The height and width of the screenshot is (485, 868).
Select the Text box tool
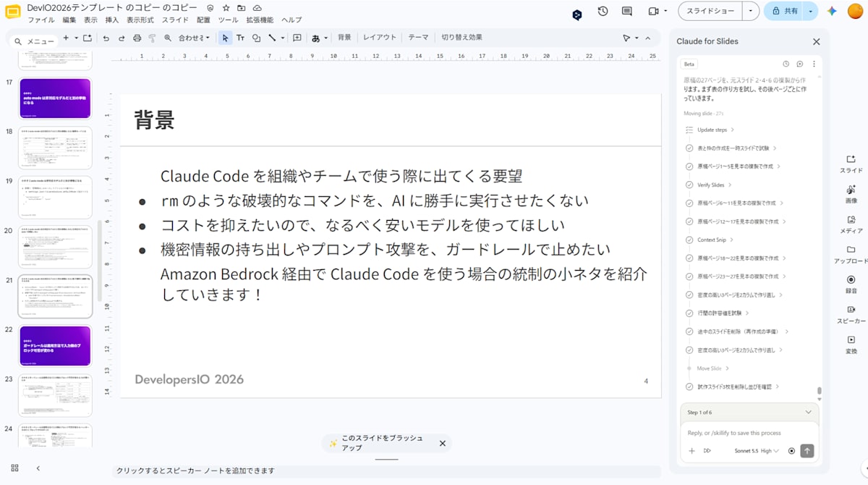240,38
